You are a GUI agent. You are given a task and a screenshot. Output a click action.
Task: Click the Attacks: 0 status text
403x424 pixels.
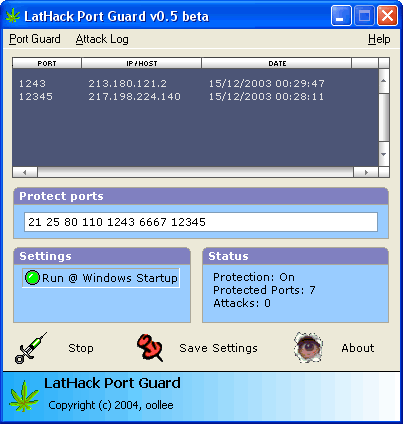pos(242,303)
